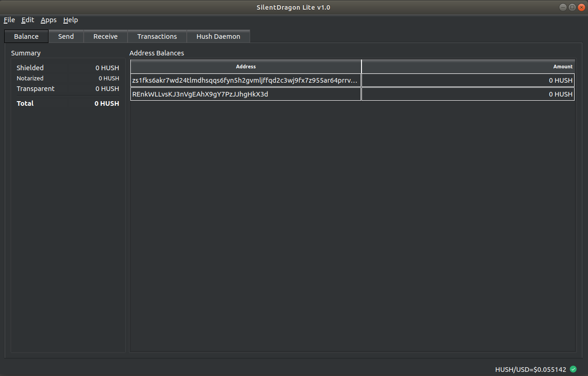588x376 pixels.
Task: Click the HUSH/USD price in status bar
Action: (x=531, y=370)
